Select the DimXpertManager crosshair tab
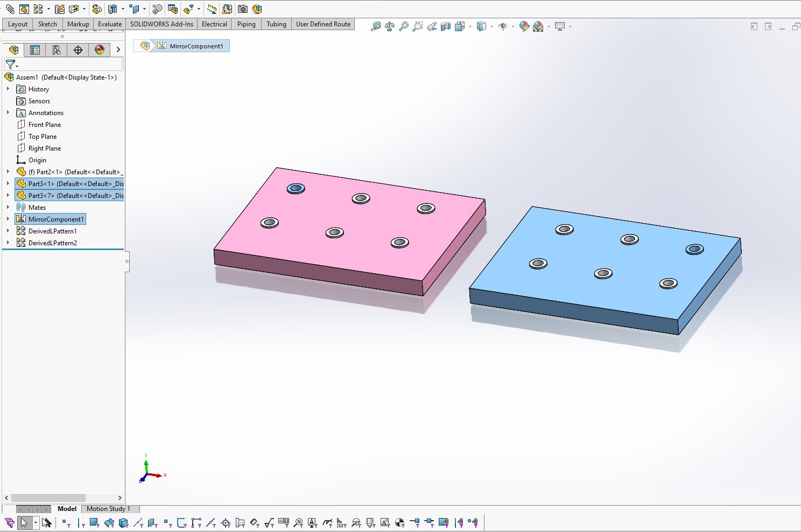The width and height of the screenshot is (801, 532). click(78, 50)
